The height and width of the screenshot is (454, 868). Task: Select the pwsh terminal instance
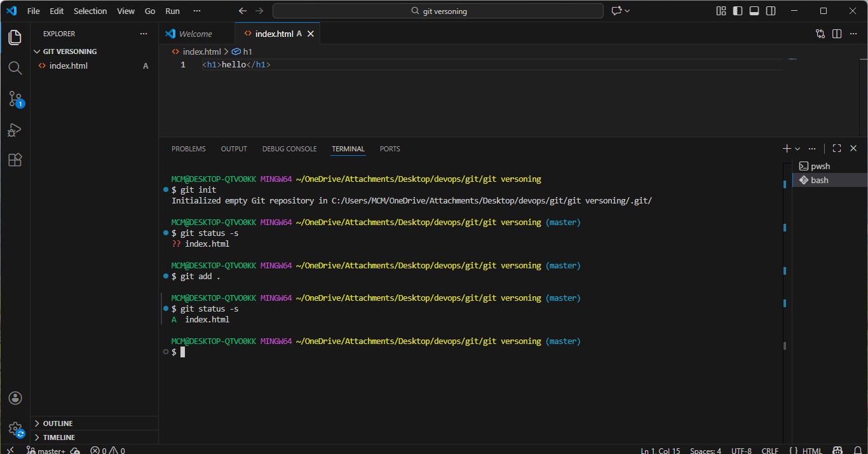(x=830, y=166)
